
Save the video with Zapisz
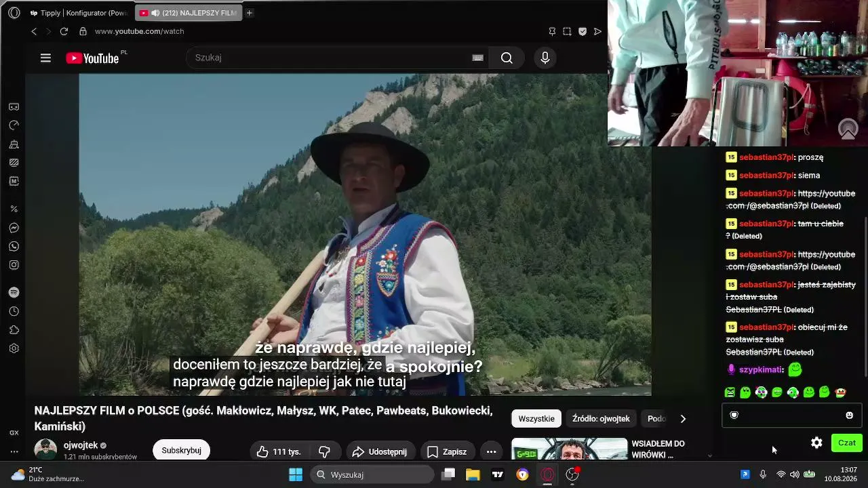pos(446,451)
